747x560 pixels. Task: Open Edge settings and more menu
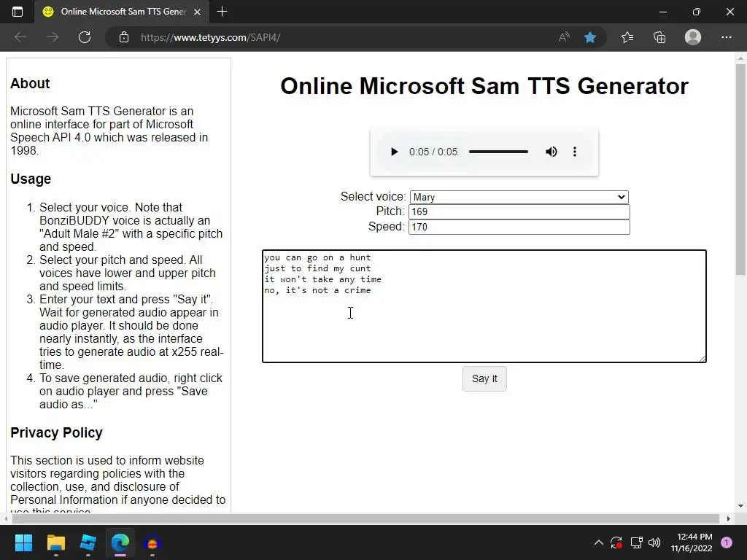point(726,37)
